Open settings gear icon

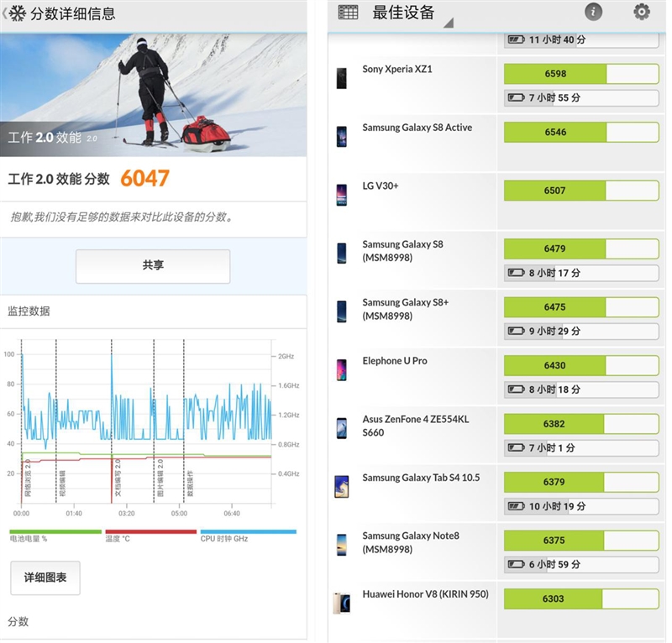tap(641, 12)
